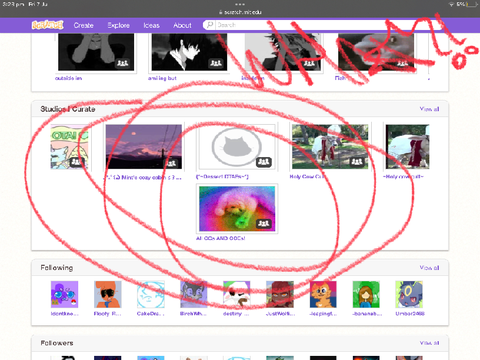
Task: Click the battery indicator in status bar
Action: (473, 4)
